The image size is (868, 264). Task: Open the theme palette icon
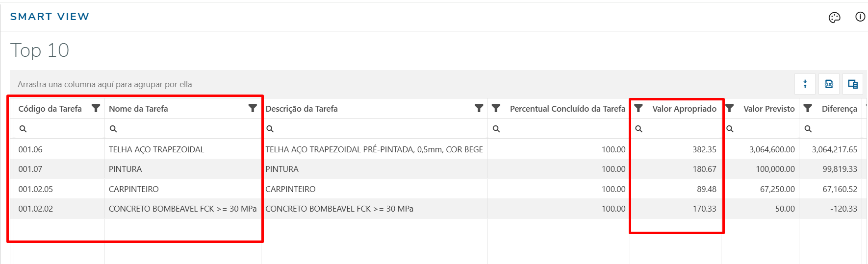coord(834,18)
